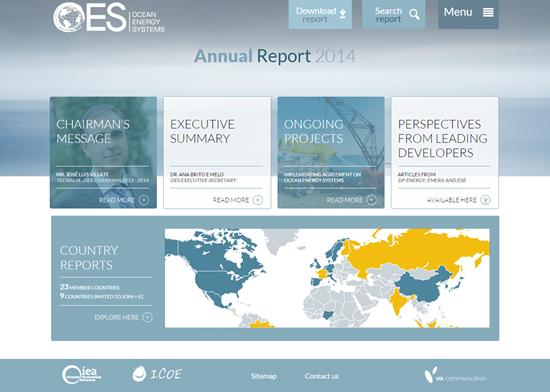The image size is (550, 392).
Task: Open the ICOE logo in footer
Action: coord(157,374)
